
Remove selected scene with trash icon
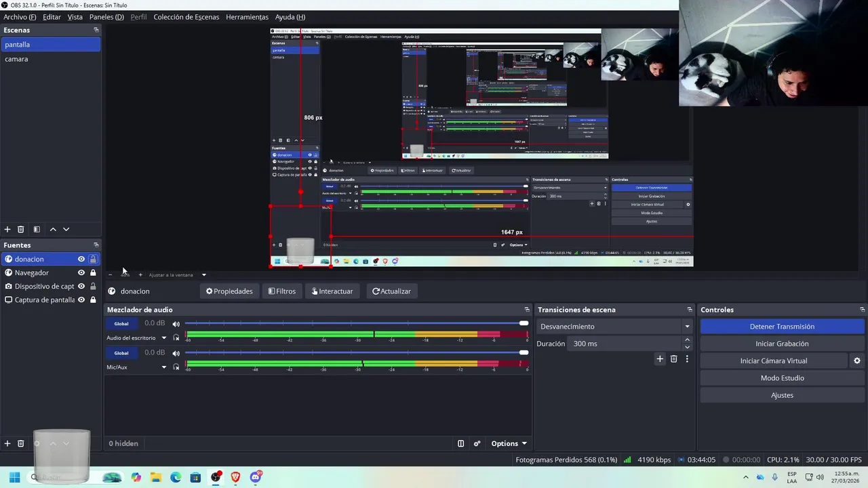pyautogui.click(x=21, y=230)
